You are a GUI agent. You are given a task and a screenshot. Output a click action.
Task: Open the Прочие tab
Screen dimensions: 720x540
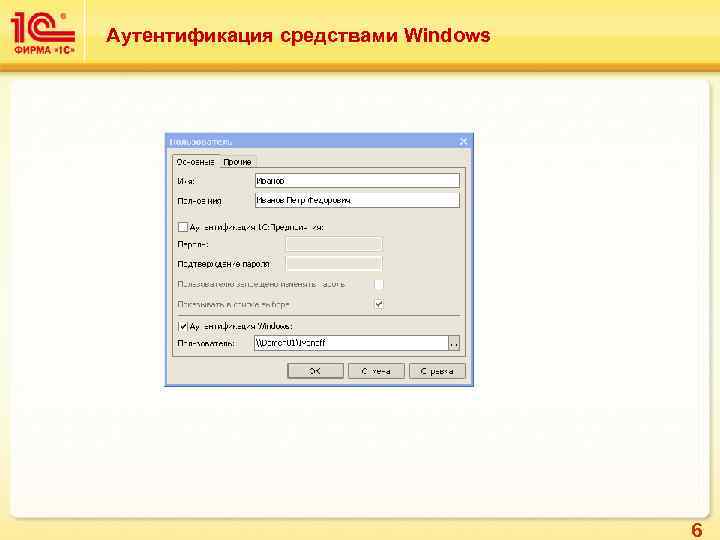click(237, 162)
